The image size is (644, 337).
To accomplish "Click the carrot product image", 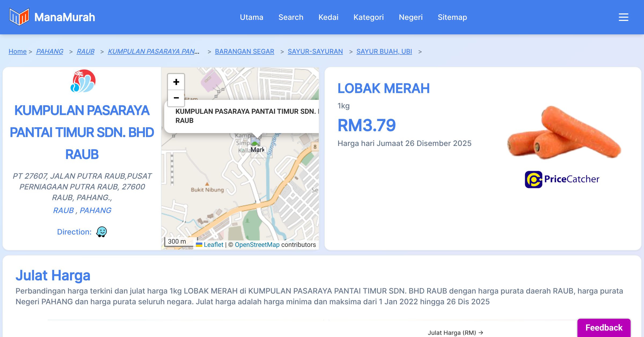I will coord(563,132).
